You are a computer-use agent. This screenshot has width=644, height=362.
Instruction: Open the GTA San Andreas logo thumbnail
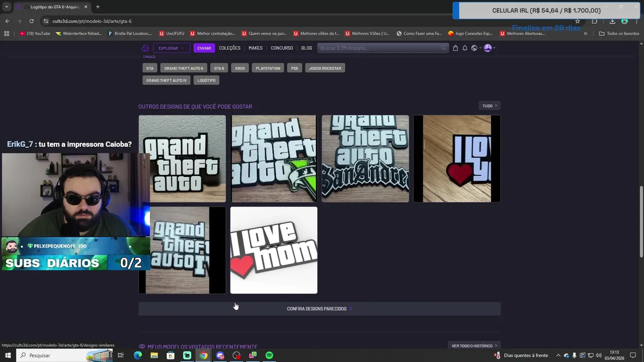click(365, 159)
